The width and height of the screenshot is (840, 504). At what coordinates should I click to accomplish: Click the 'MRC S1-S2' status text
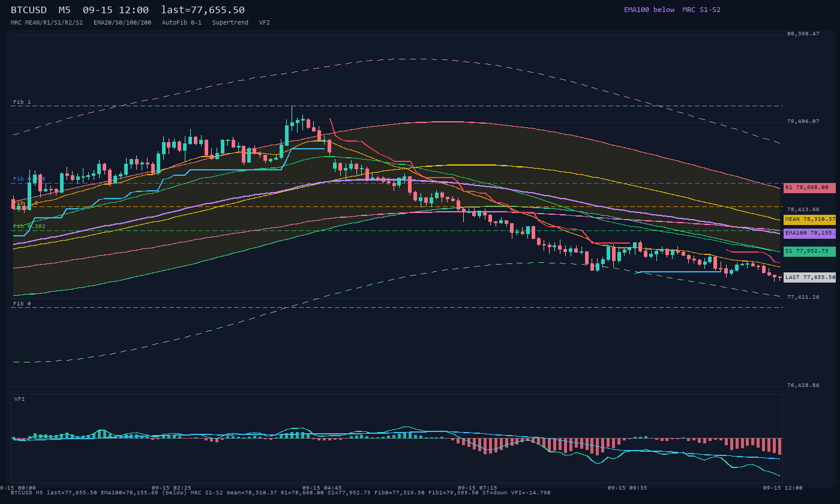tap(701, 10)
